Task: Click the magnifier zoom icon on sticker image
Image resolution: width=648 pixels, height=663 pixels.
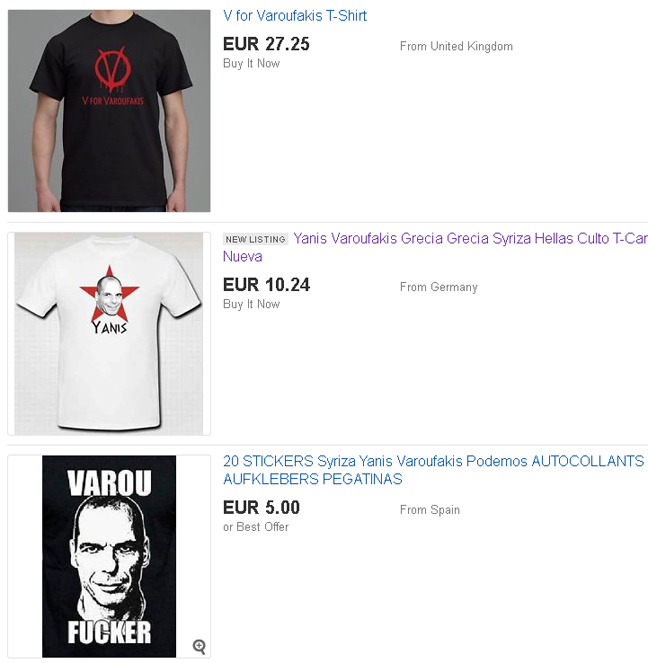Action: click(199, 647)
